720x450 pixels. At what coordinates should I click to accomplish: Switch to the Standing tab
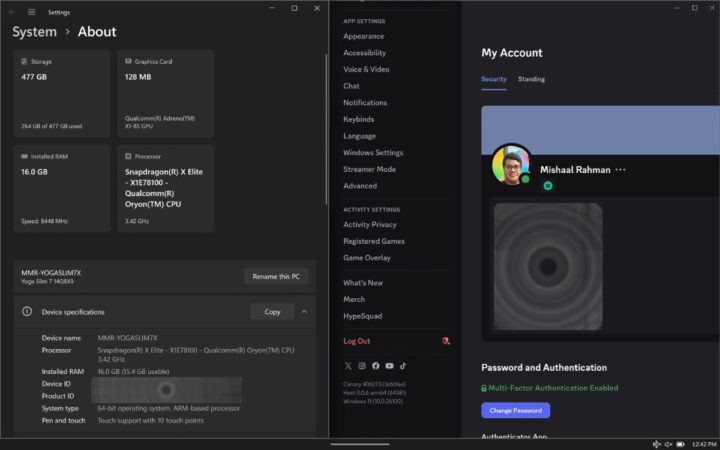pyautogui.click(x=531, y=79)
